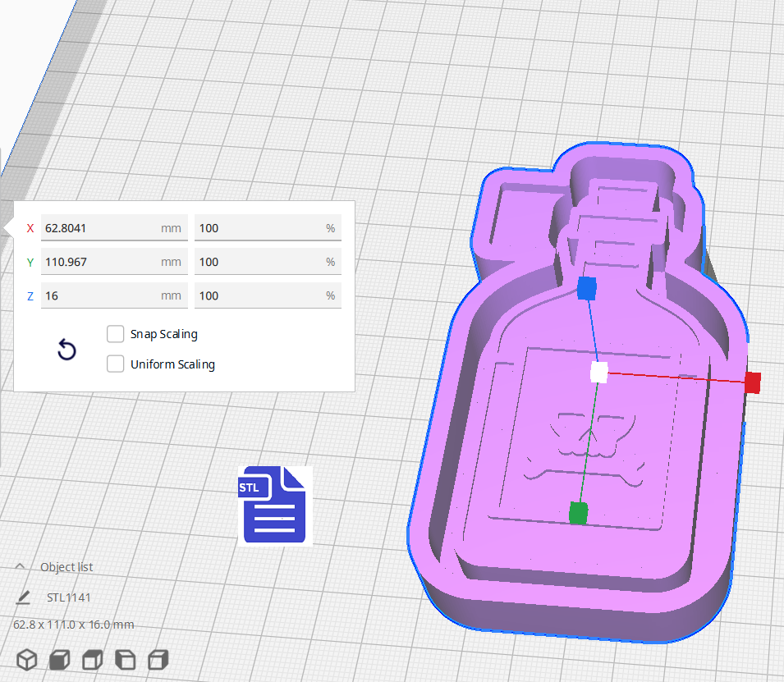The width and height of the screenshot is (784, 682).
Task: Click the STL file icon
Action: (273, 504)
